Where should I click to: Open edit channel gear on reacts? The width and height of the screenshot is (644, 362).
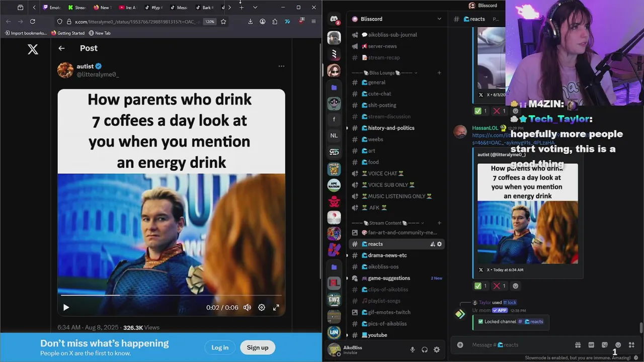[x=439, y=244]
